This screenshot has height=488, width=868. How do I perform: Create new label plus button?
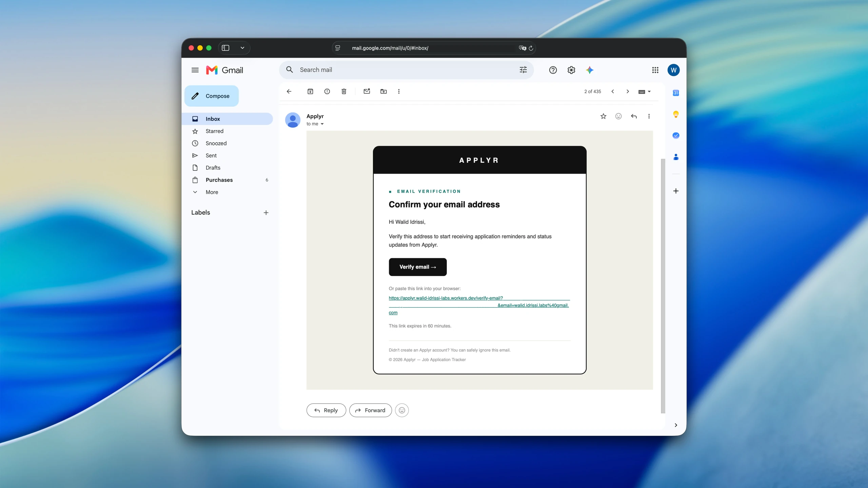point(266,213)
